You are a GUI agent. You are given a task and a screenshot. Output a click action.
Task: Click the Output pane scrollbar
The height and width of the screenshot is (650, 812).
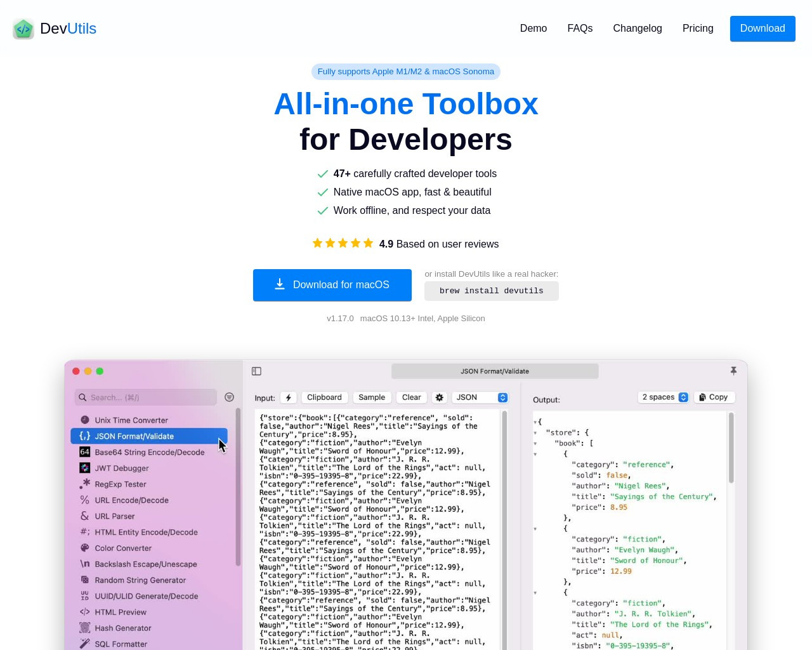(x=731, y=448)
